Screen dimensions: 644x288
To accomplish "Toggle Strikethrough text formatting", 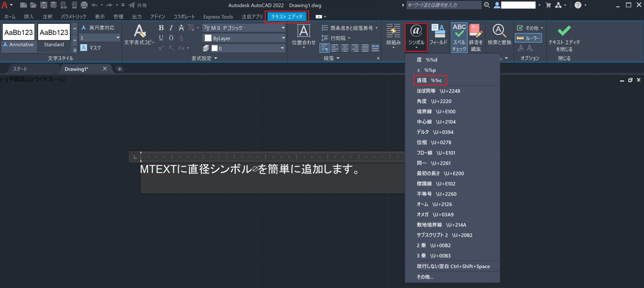I will coord(181,28).
